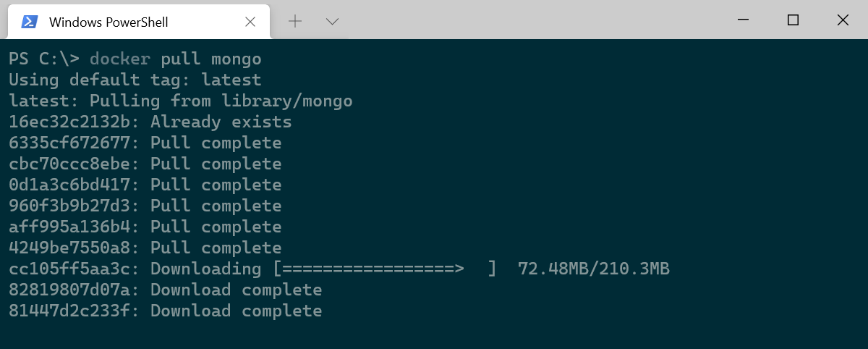The width and height of the screenshot is (868, 349).
Task: Select the Windows PowerShell tab title
Action: 109,22
